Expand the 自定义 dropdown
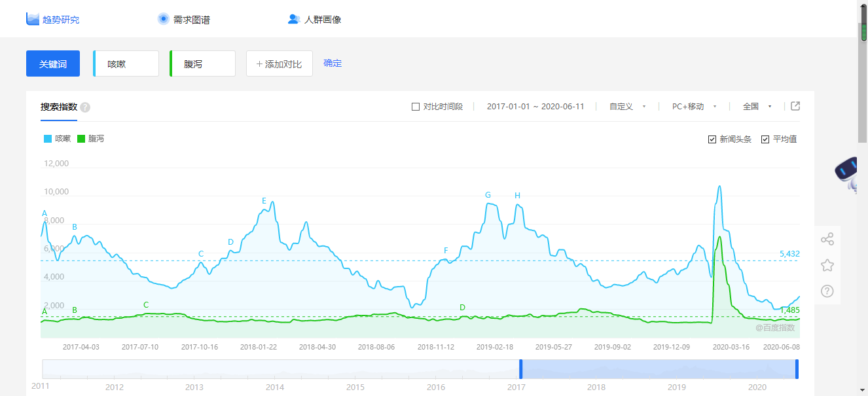The image size is (868, 396). click(628, 107)
